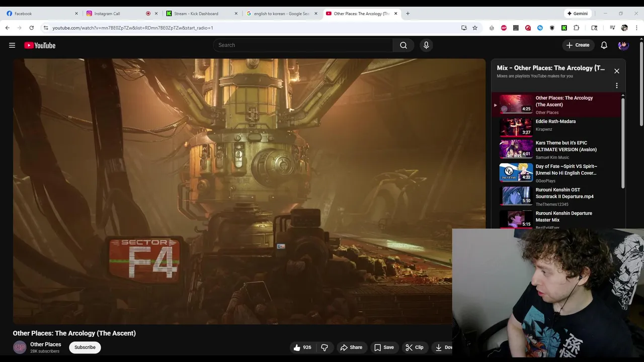The width and height of the screenshot is (644, 362).
Task: Click the black shield extension icon
Action: coord(552,28)
